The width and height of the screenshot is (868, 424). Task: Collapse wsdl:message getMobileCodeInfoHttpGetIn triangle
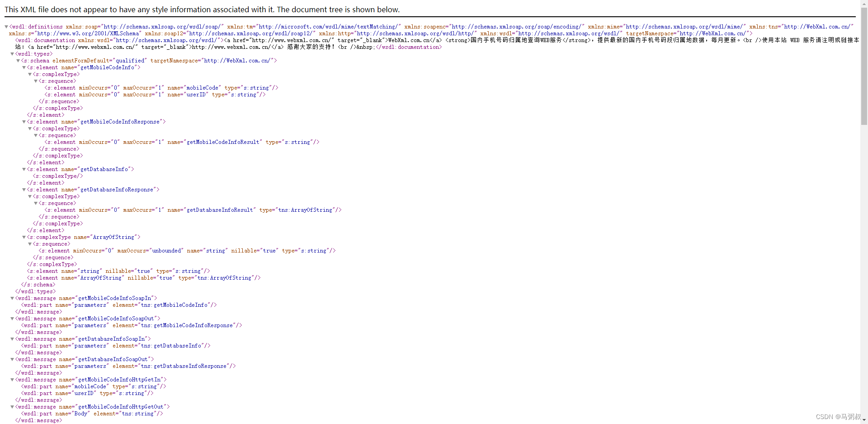pos(12,380)
